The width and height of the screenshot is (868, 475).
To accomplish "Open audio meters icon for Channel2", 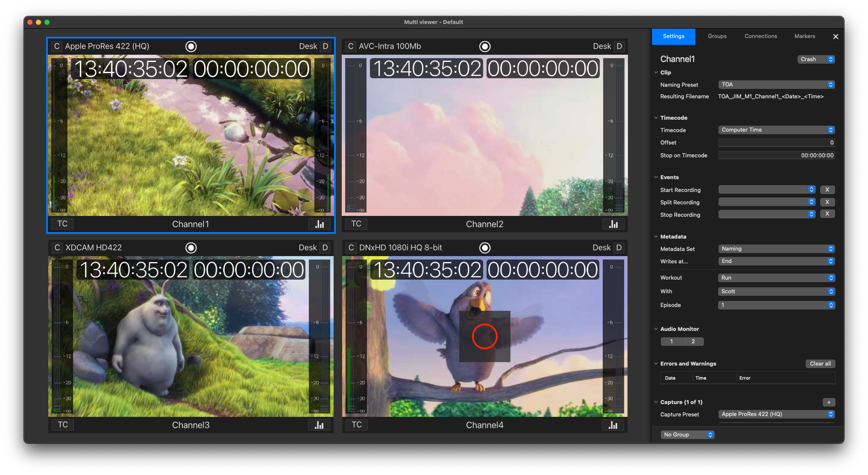I will 613,224.
